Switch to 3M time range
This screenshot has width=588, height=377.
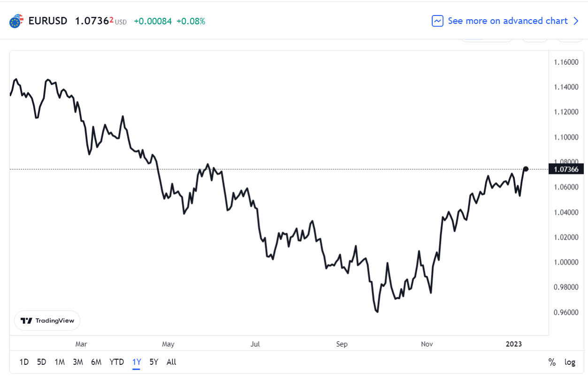tap(78, 362)
